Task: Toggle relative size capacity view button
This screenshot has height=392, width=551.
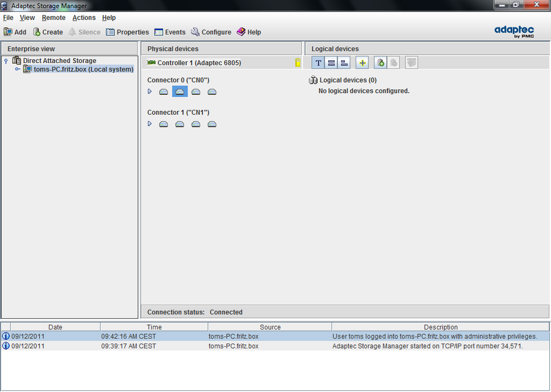Action: (x=344, y=63)
